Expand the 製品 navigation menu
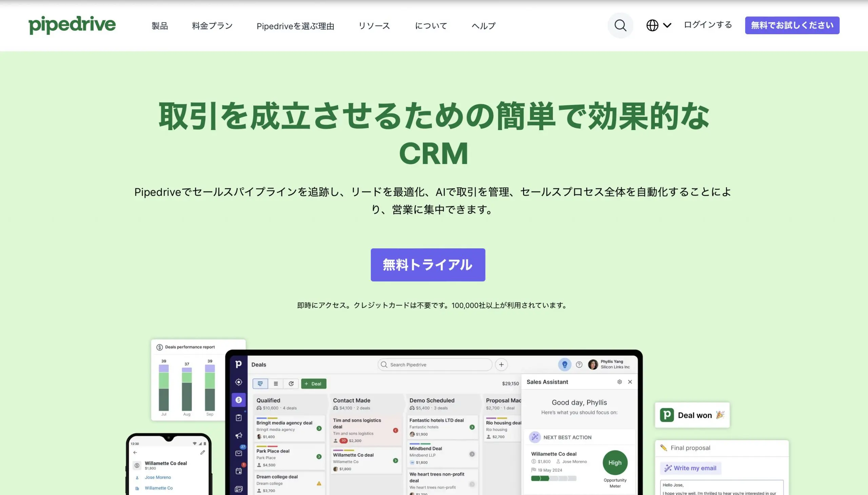Screen dimensions: 868x495 [x=160, y=25]
